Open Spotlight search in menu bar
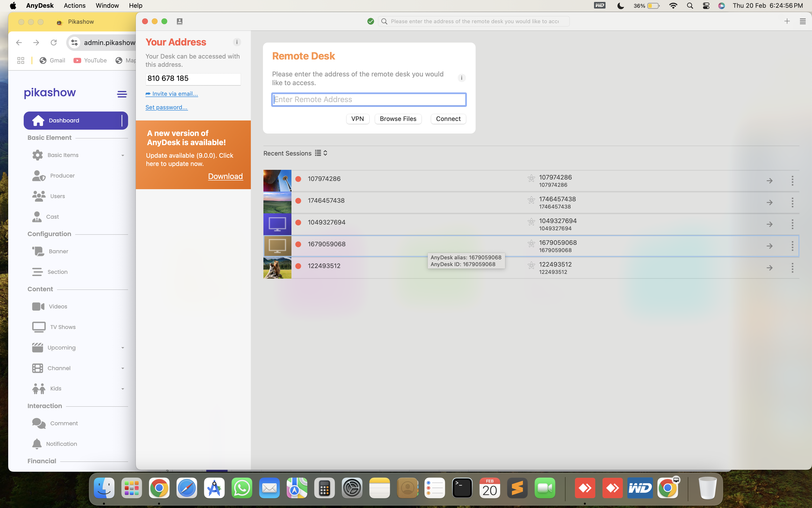 pyautogui.click(x=690, y=6)
